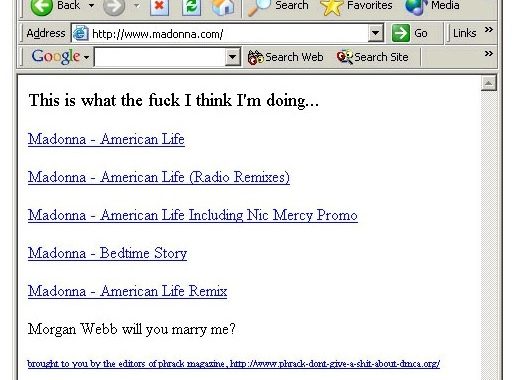Open the Google toolbar logo menu
The width and height of the screenshot is (513, 380).
pyautogui.click(x=60, y=57)
